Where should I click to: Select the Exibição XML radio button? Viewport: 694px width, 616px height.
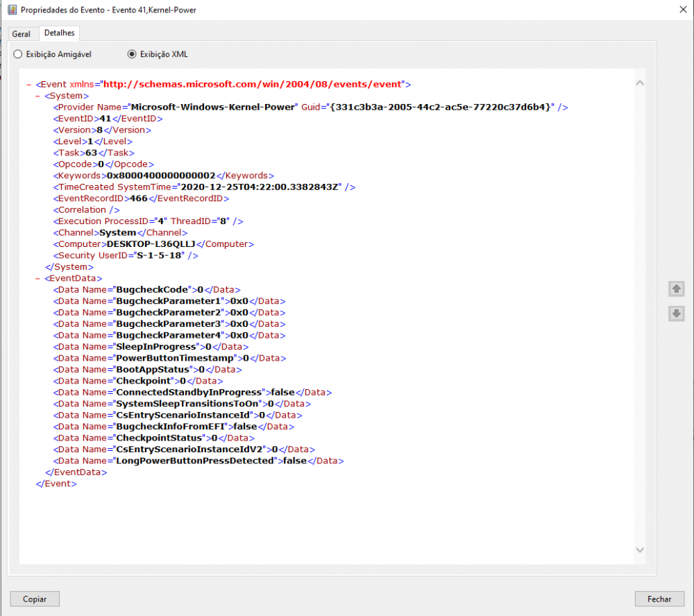132,54
